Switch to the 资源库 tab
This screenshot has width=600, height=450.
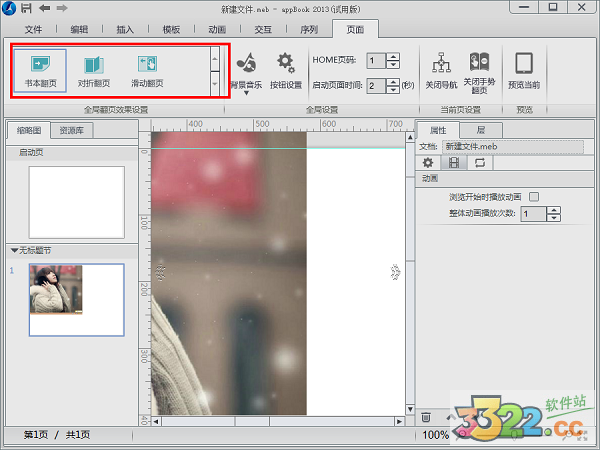coord(72,130)
